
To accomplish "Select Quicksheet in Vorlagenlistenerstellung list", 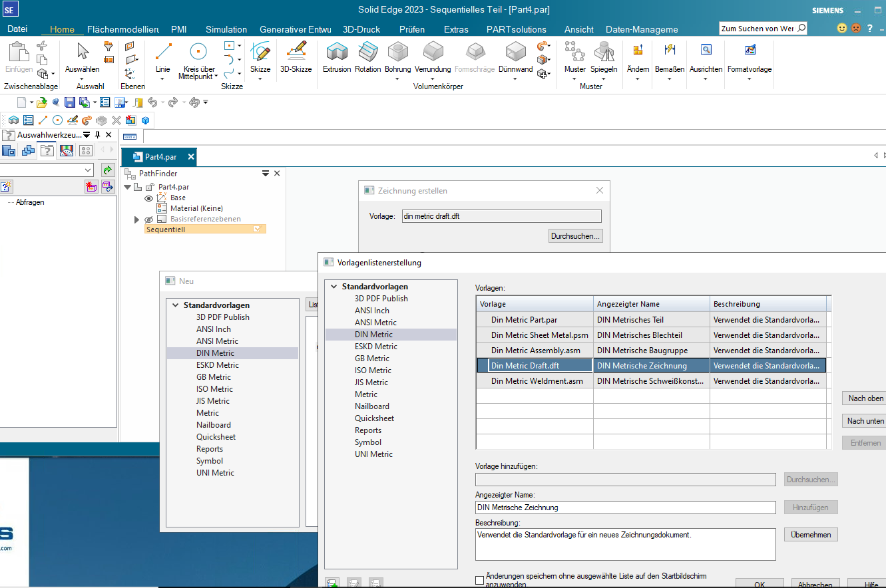I will click(374, 418).
